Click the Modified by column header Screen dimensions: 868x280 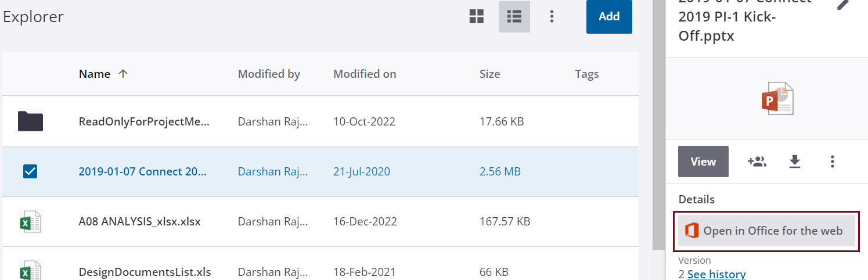click(269, 74)
